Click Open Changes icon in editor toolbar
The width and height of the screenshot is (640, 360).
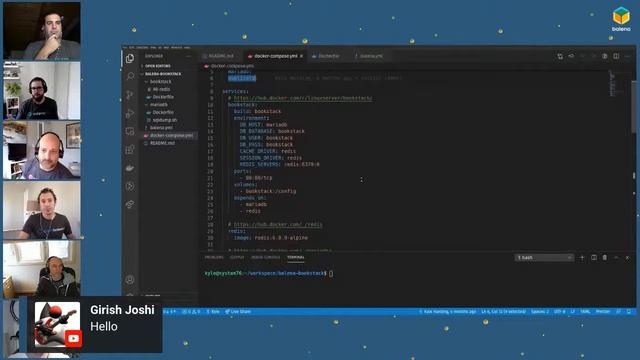[x=560, y=56]
